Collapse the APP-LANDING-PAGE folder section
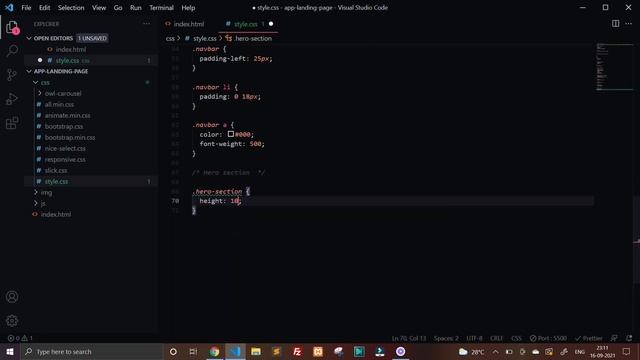Viewport: 640px width, 360px height. coord(29,71)
